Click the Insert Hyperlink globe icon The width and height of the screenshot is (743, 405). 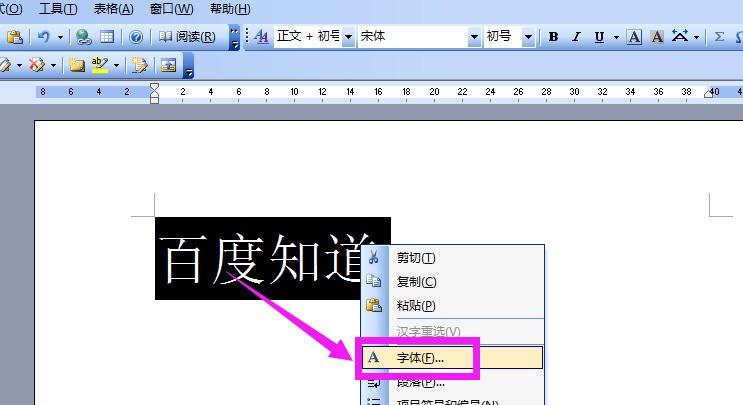[x=83, y=37]
